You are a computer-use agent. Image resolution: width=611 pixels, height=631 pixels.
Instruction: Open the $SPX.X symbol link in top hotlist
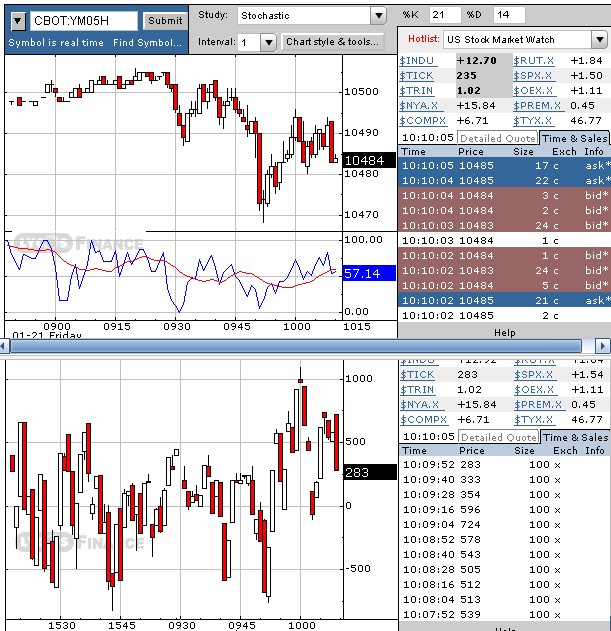pyautogui.click(x=533, y=76)
